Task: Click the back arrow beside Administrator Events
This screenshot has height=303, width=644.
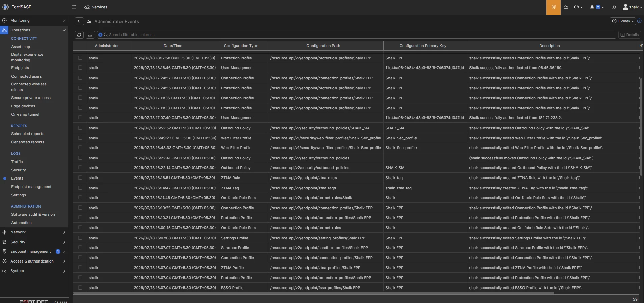Action: (79, 21)
